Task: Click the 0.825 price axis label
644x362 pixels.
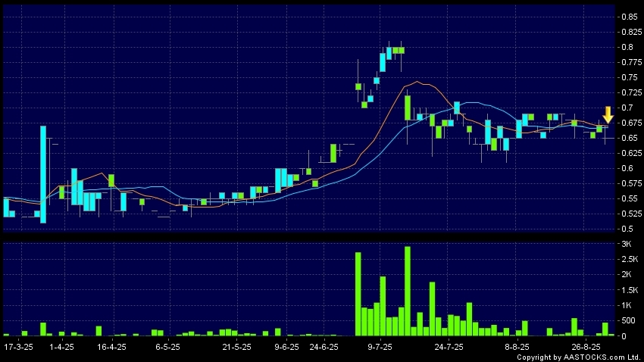Action: click(x=632, y=32)
